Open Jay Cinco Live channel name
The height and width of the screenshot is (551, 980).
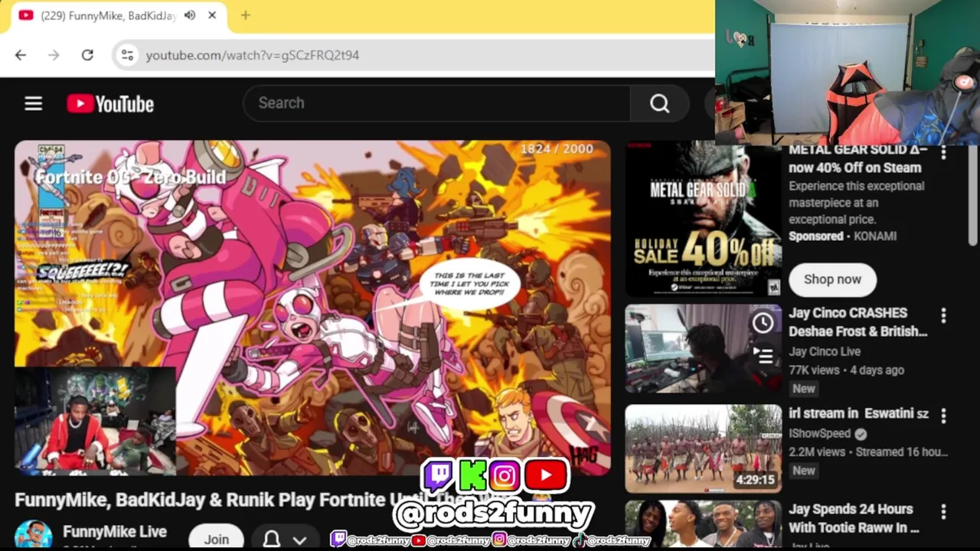[x=825, y=351]
